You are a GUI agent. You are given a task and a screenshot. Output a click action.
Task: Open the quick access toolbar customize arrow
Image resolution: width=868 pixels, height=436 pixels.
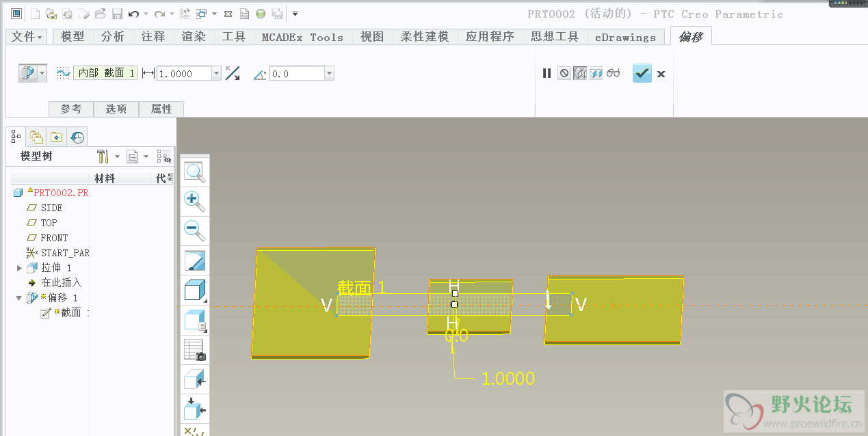(x=295, y=14)
